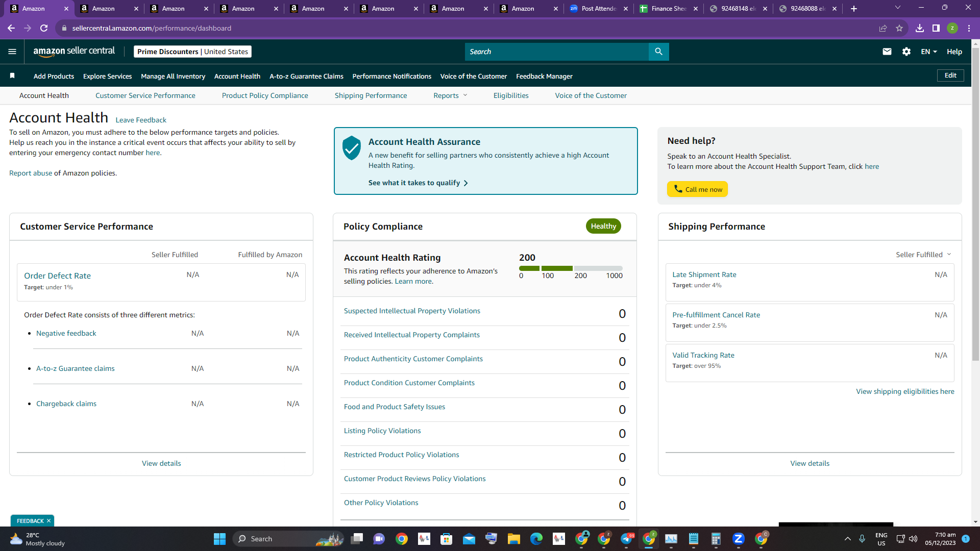This screenshot has height=551, width=980.
Task: Open Microsoft Store from the taskbar
Action: point(446,539)
